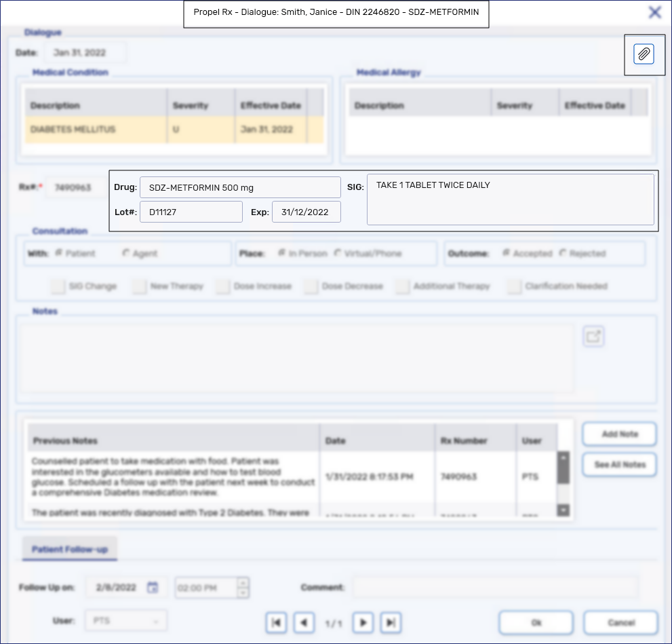672x644 pixels.
Task: Check the Dose Decrease checkbox
Action: [x=311, y=286]
